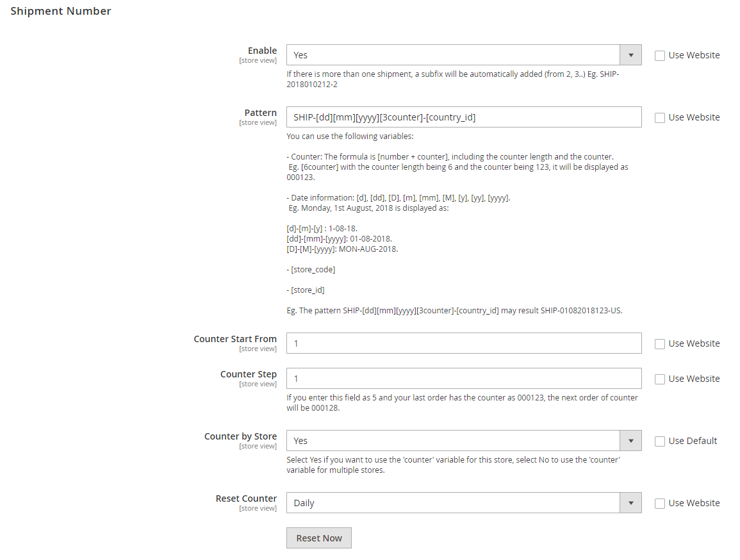Check Use Website for Reset Counter

coord(660,504)
